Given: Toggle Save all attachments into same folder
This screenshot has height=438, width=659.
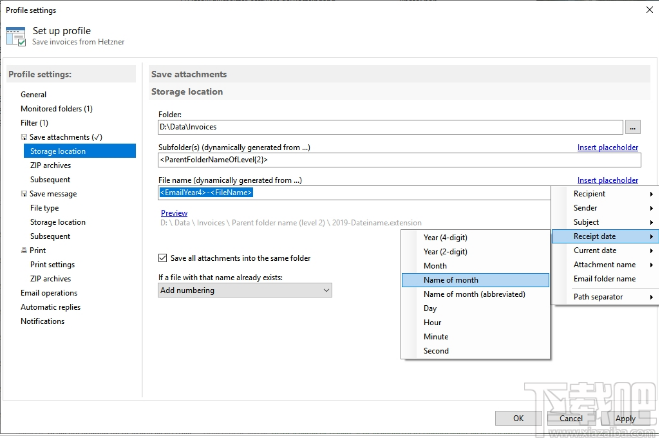Looking at the screenshot, I should (x=165, y=259).
